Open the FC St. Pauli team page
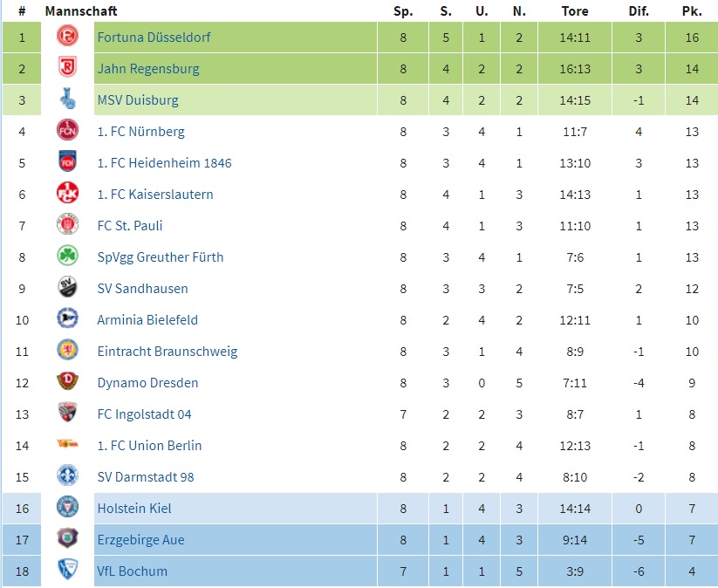The image size is (718, 588). pyautogui.click(x=130, y=226)
